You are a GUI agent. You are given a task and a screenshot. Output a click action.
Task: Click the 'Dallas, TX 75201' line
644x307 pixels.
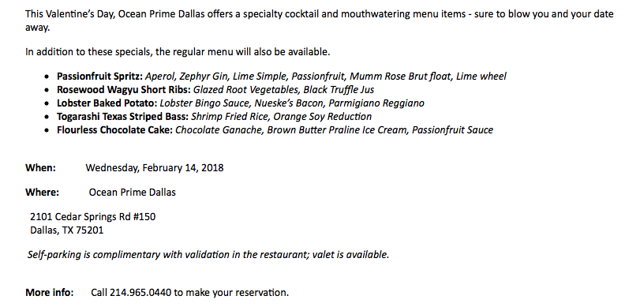[x=67, y=230]
